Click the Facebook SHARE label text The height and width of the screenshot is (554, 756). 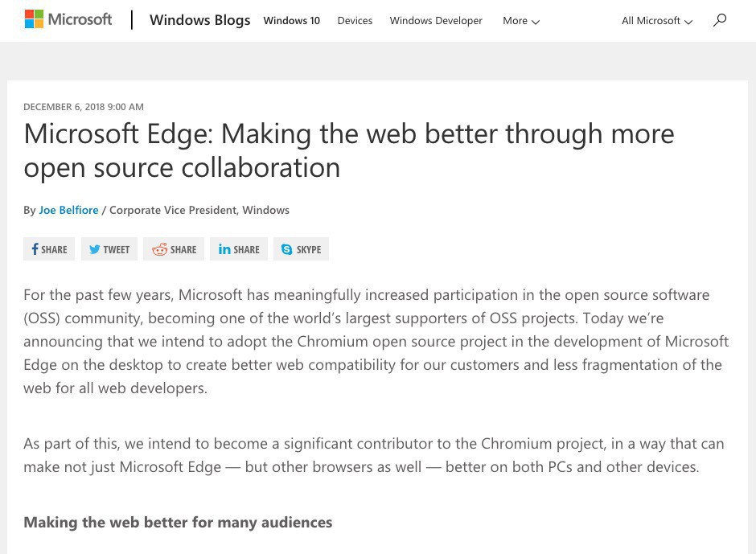[55, 250]
